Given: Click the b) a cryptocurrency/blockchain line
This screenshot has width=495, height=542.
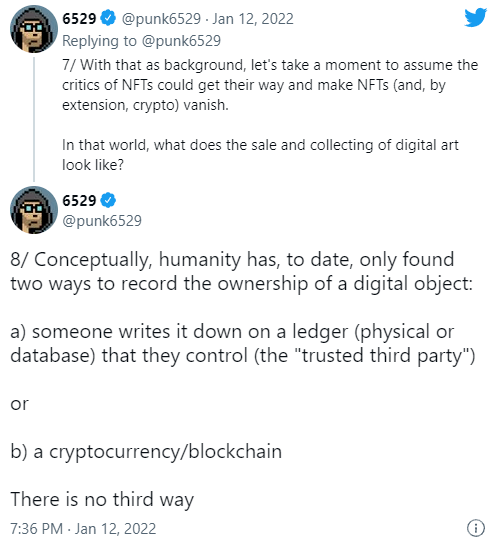Looking at the screenshot, I should click(146, 451).
